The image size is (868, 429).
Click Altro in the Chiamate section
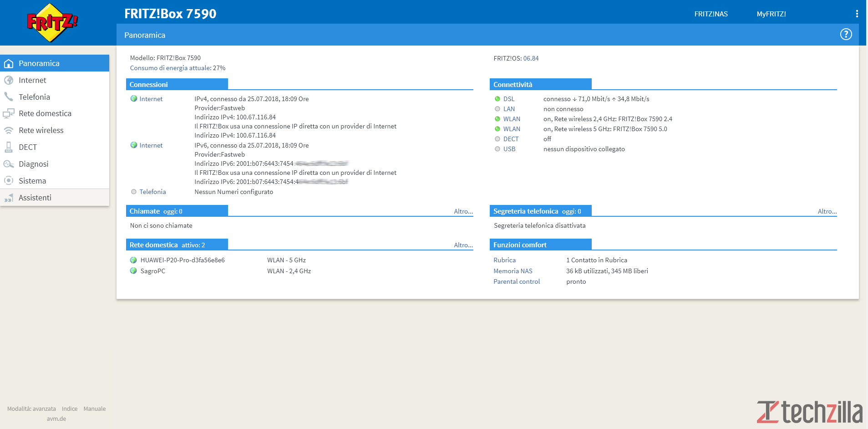coord(463,211)
